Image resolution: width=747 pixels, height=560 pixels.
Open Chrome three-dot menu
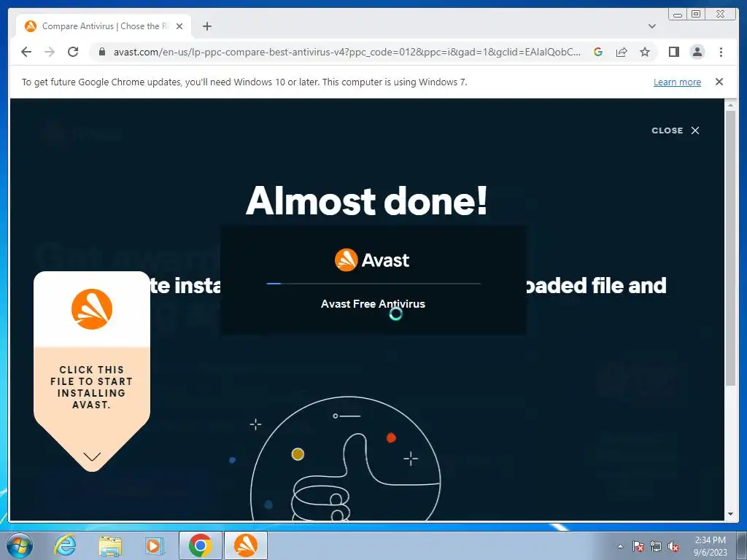coord(721,52)
